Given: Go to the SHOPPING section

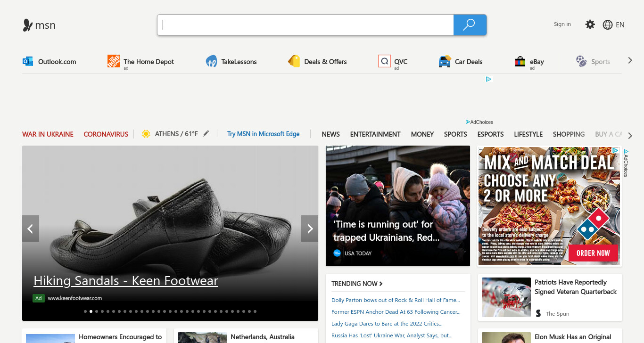Looking at the screenshot, I should 569,134.
